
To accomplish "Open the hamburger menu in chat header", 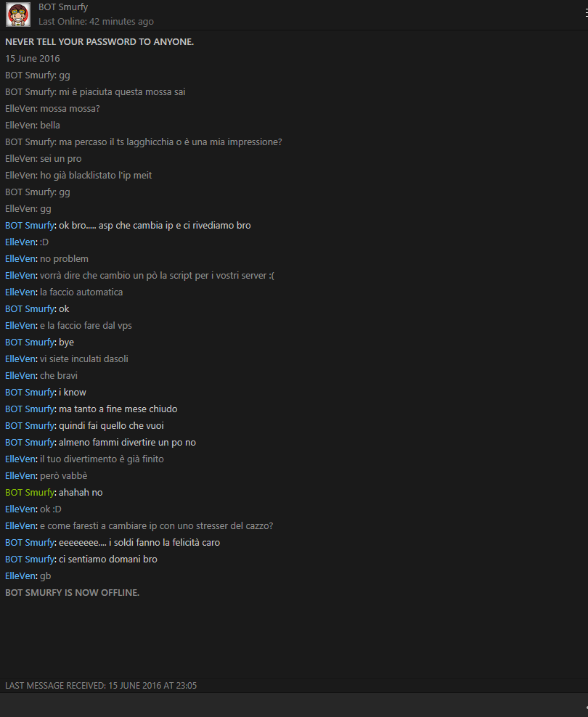I will (x=586, y=13).
